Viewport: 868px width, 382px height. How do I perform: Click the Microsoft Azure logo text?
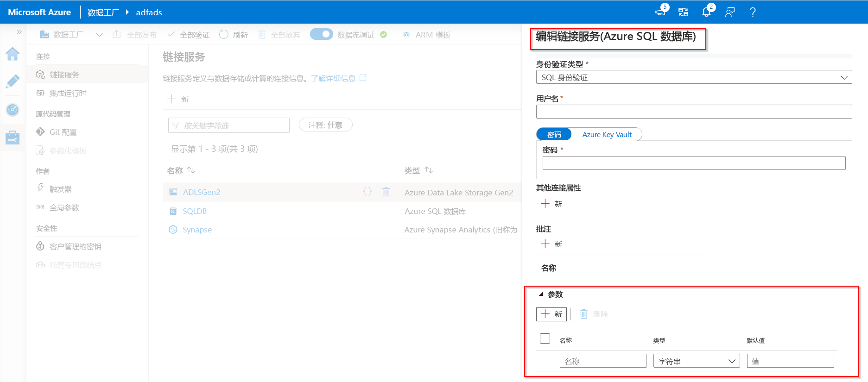tap(39, 13)
